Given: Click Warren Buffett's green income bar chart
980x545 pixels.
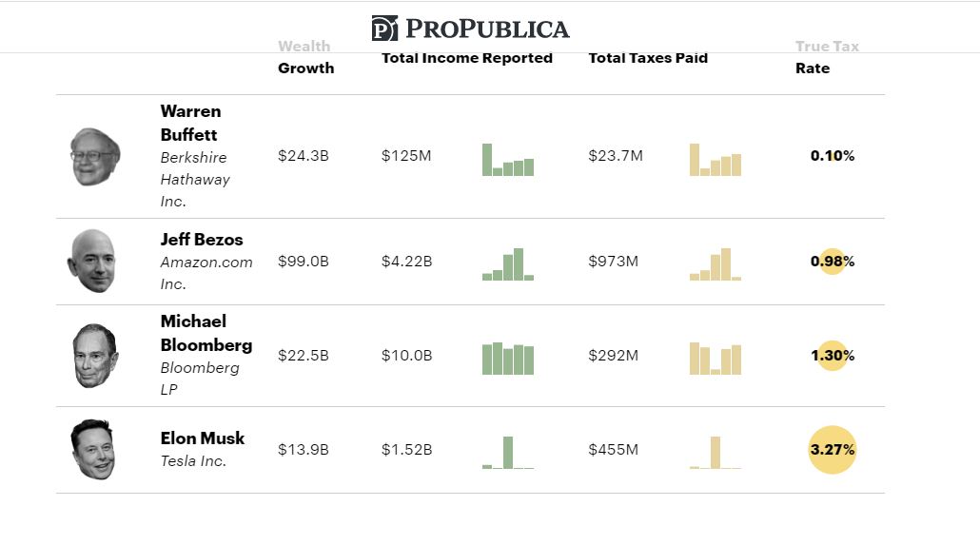Looking at the screenshot, I should 508,160.
